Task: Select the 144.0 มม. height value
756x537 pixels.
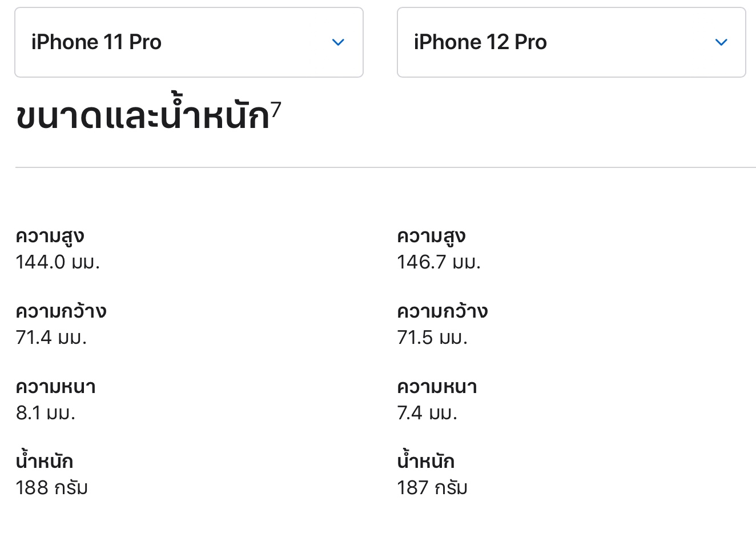Action: 58,262
